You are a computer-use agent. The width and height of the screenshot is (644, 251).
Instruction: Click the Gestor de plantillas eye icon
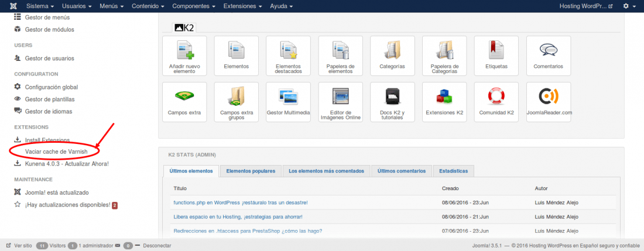point(17,99)
